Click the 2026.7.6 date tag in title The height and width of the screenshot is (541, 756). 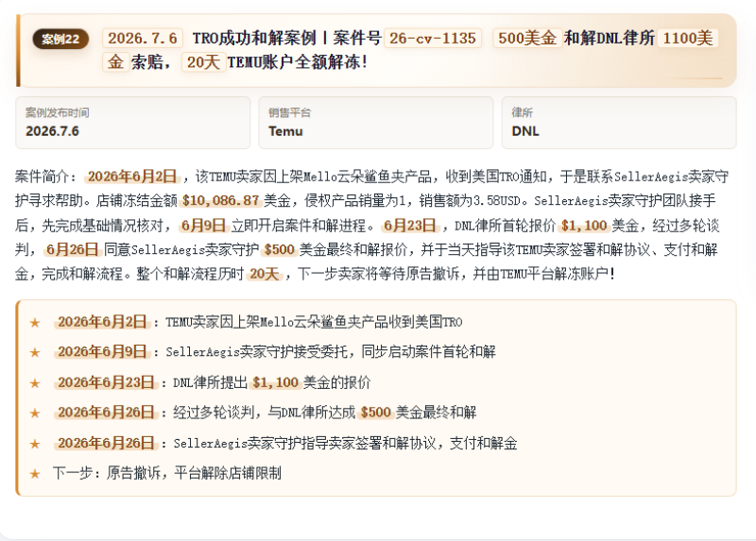pyautogui.click(x=143, y=38)
